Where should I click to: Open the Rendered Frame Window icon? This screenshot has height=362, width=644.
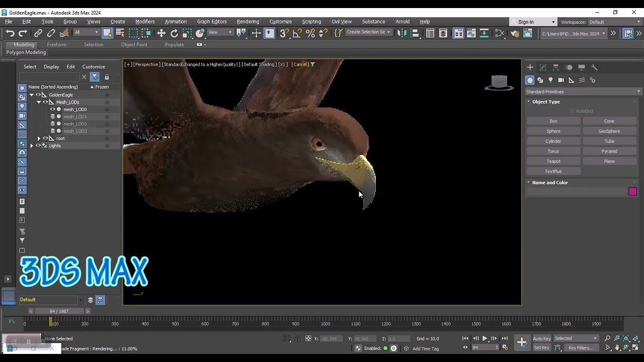(x=528, y=33)
